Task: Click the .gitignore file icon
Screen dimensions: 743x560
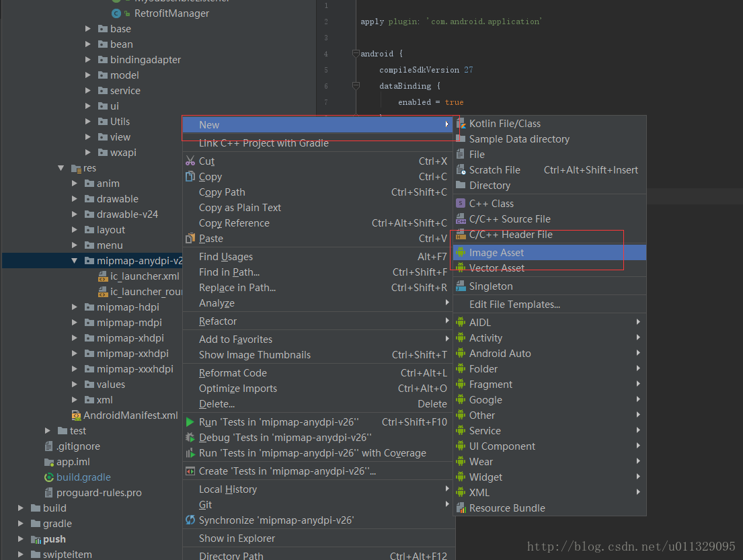Action: point(49,446)
